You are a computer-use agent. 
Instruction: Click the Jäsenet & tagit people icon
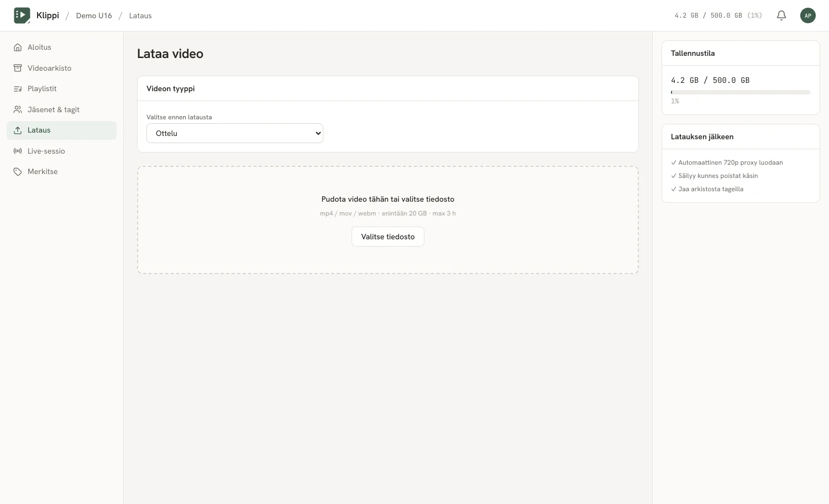click(18, 109)
